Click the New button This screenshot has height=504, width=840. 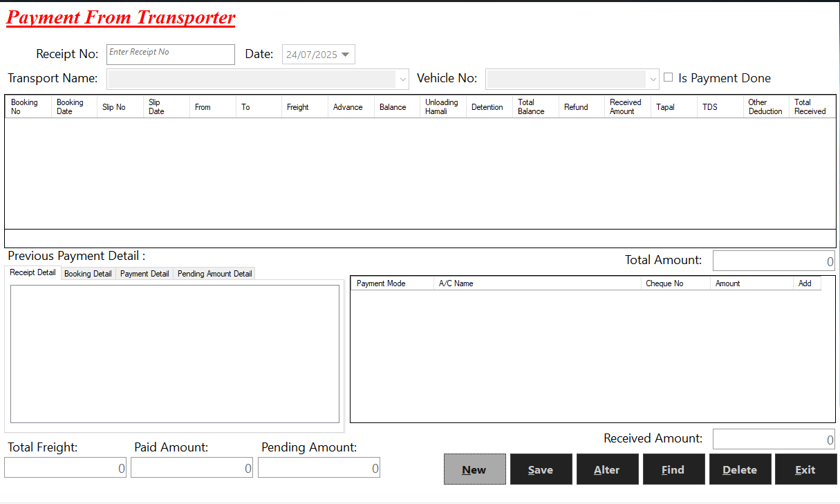[x=474, y=469]
